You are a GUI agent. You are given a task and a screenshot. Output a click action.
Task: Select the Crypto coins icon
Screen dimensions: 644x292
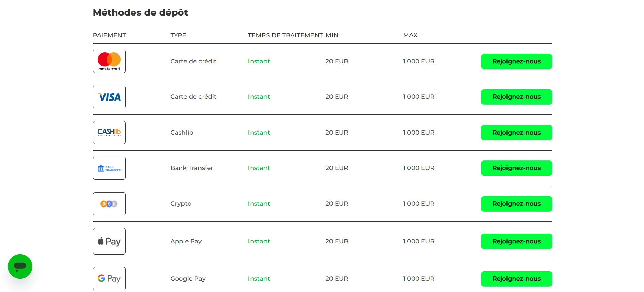tap(109, 204)
